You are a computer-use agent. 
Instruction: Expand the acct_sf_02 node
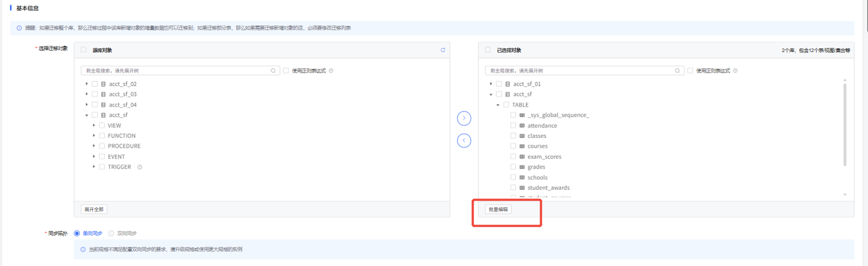pyautogui.click(x=87, y=84)
